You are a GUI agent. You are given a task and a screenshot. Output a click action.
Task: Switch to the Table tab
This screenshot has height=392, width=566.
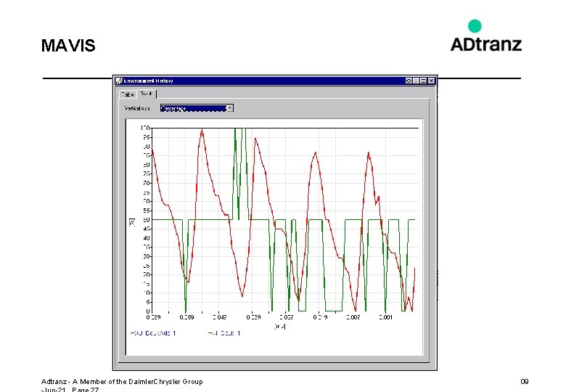128,94
